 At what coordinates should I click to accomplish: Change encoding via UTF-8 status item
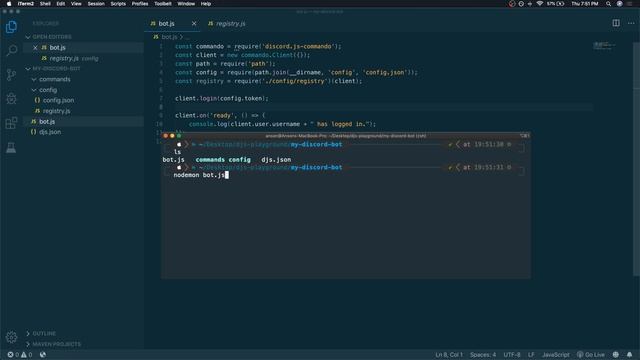(512, 355)
